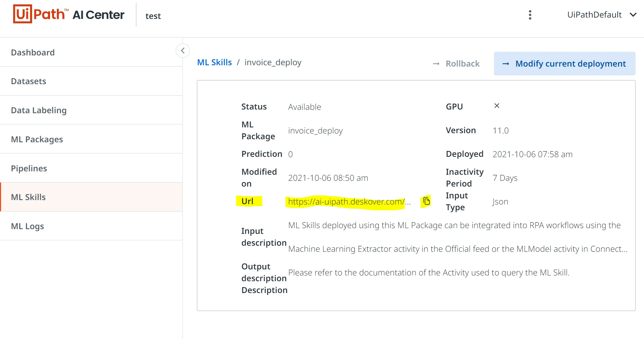Click the Prediction count value 0
Image resolution: width=644 pixels, height=339 pixels.
(x=290, y=154)
